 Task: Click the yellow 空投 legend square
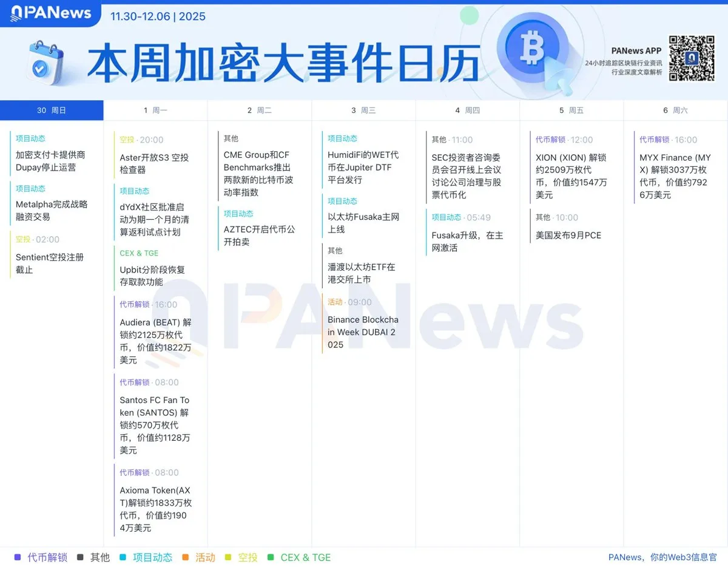click(228, 557)
